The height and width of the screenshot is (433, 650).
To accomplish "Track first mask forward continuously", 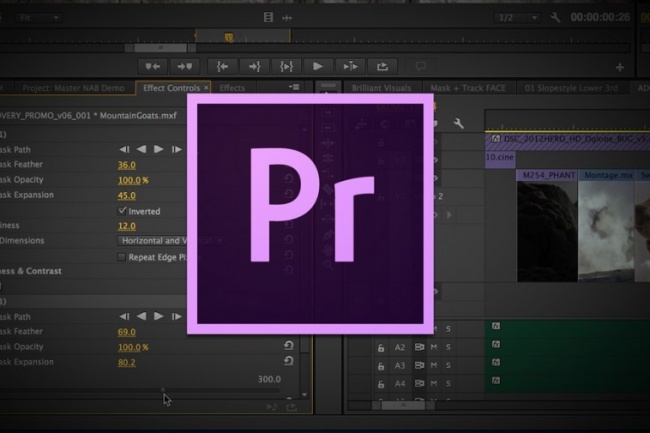I will click(x=159, y=149).
